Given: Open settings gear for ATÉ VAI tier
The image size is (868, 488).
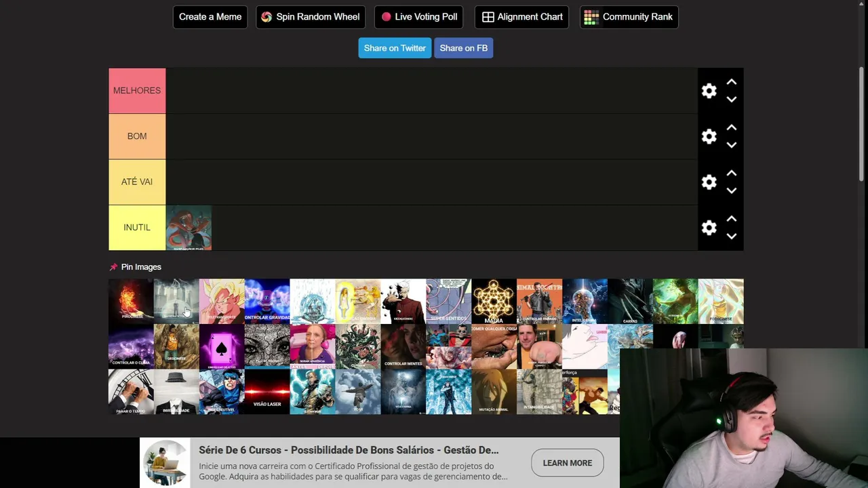Looking at the screenshot, I should pyautogui.click(x=709, y=182).
